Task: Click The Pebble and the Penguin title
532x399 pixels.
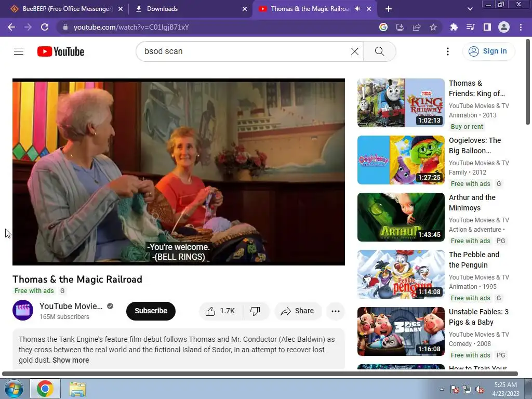Action: tap(474, 260)
